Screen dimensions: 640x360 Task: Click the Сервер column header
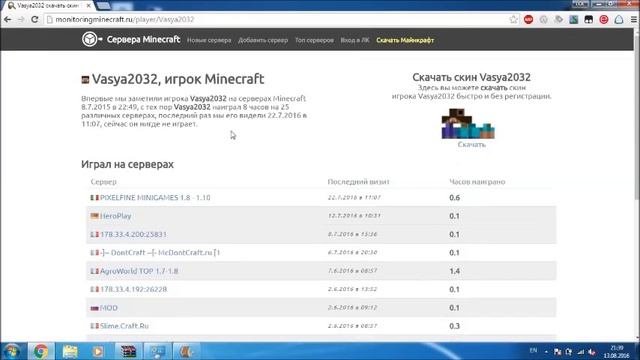pos(103,182)
